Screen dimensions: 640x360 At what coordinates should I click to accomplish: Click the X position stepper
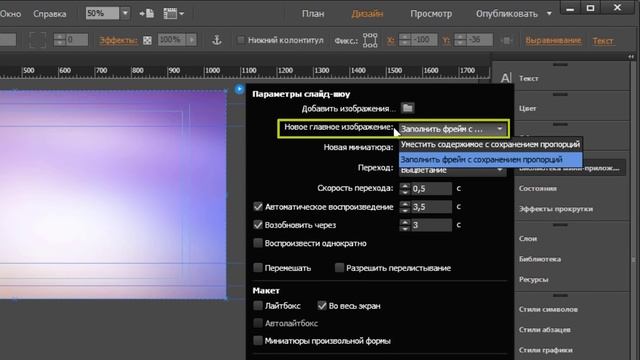[x=404, y=40]
